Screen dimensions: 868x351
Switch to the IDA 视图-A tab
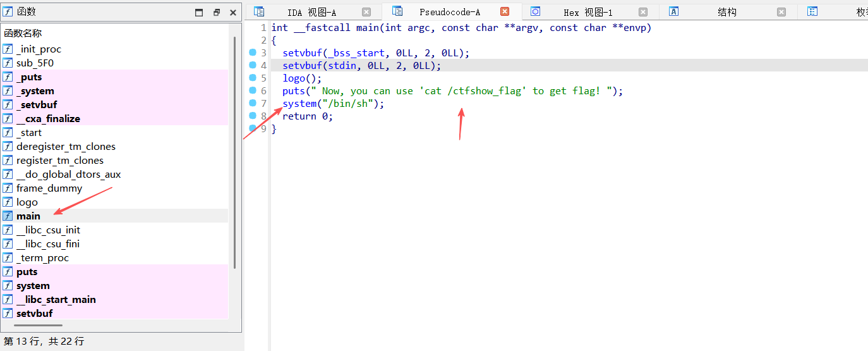pos(311,12)
